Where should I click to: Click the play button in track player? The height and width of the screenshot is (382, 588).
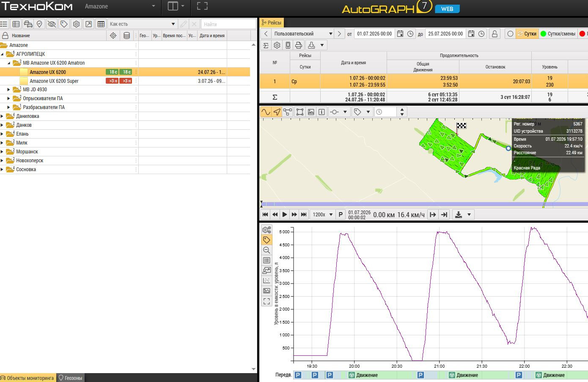(285, 215)
